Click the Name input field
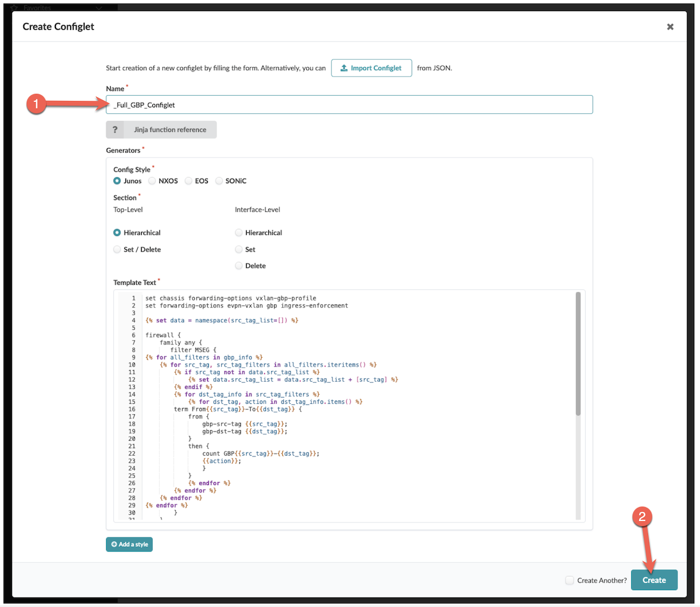The height and width of the screenshot is (607, 700). coord(349,105)
